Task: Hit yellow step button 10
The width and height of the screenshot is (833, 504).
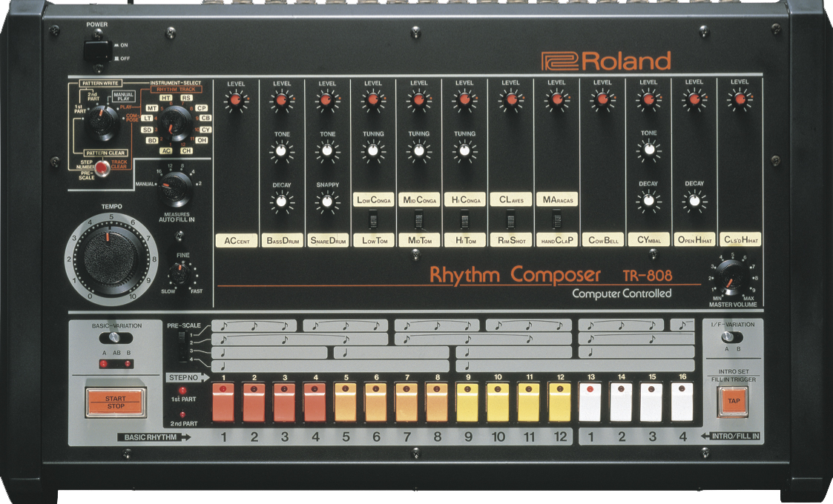Action: 498,402
